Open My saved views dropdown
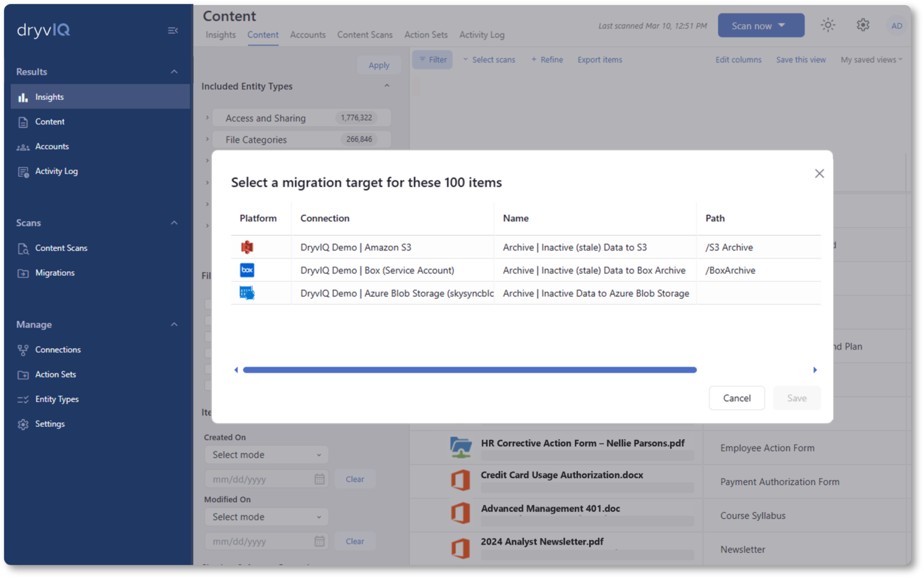Viewport: 924px width, 578px height. coord(872,60)
